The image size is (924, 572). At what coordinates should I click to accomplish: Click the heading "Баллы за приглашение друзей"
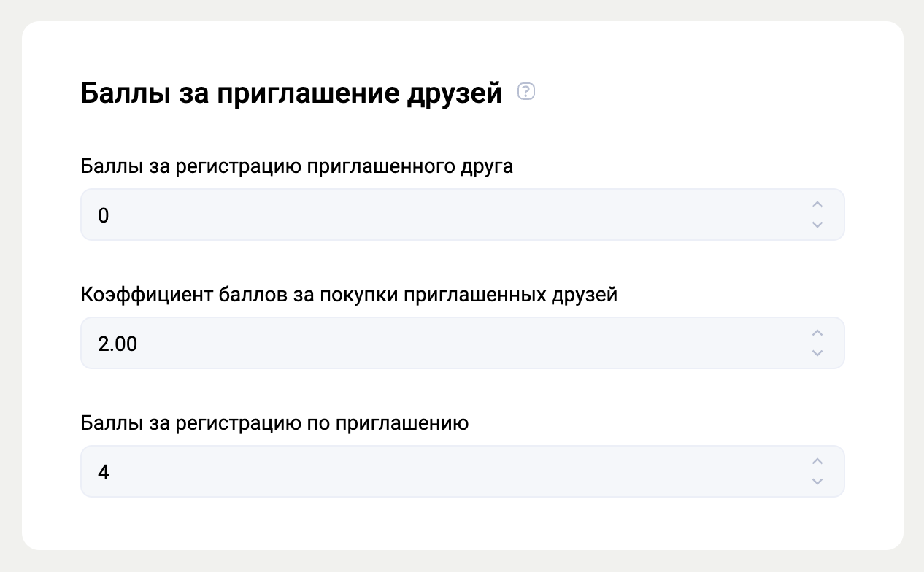tap(291, 93)
